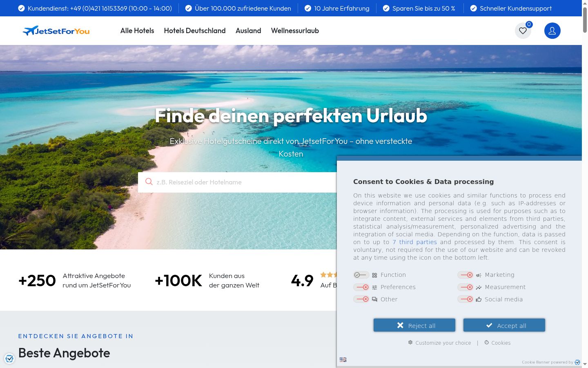The height and width of the screenshot is (368, 588).
Task: Click the Beste Angebote heading
Action: tap(64, 353)
